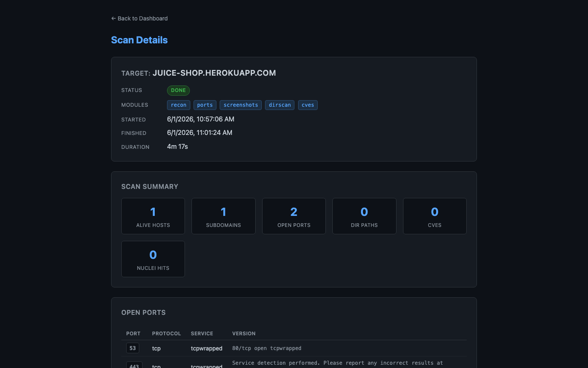
Task: Click the PORT column header
Action: [x=133, y=334]
